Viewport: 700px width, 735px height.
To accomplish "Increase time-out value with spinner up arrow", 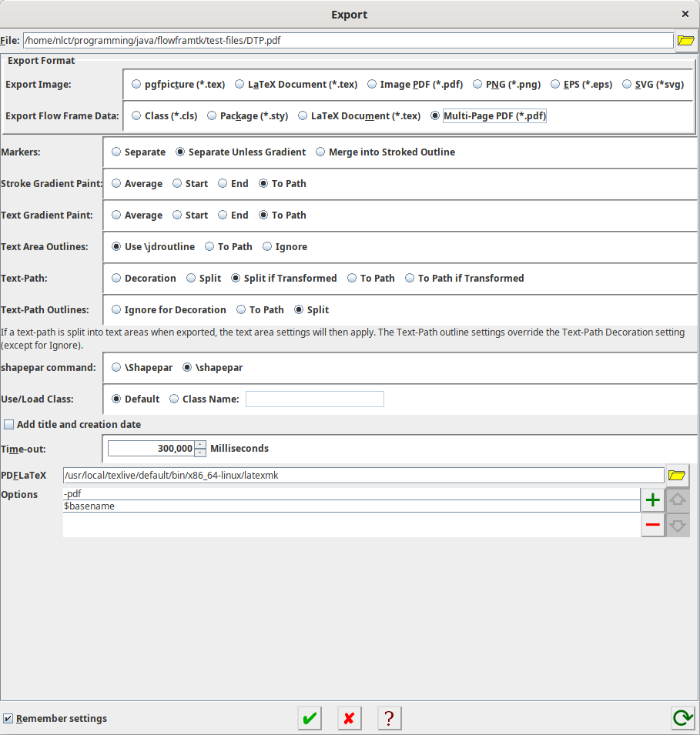I will click(200, 444).
